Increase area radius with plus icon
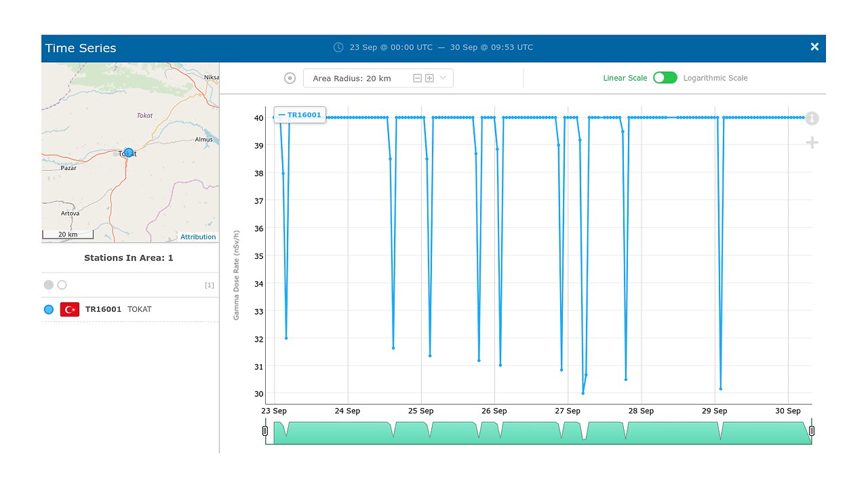Screen dimensions: 868x488 (x=429, y=78)
